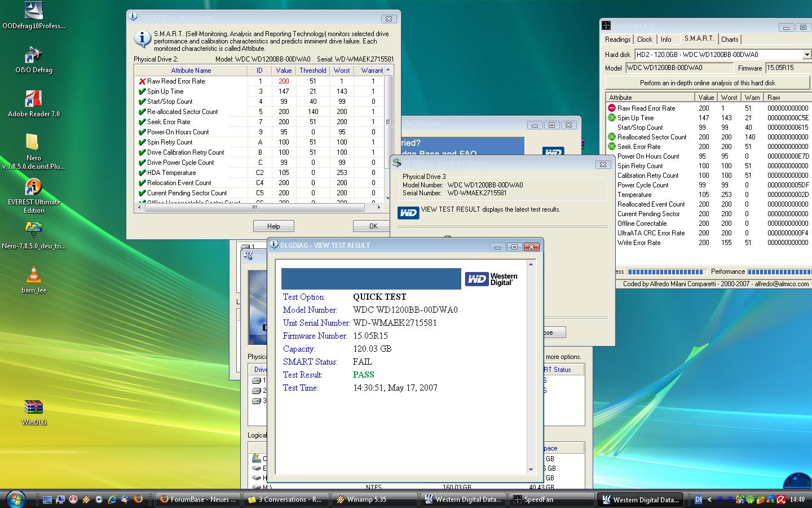Click Perform an in-depth online analysis button
Screen dimensions: 812x508
coord(707,82)
